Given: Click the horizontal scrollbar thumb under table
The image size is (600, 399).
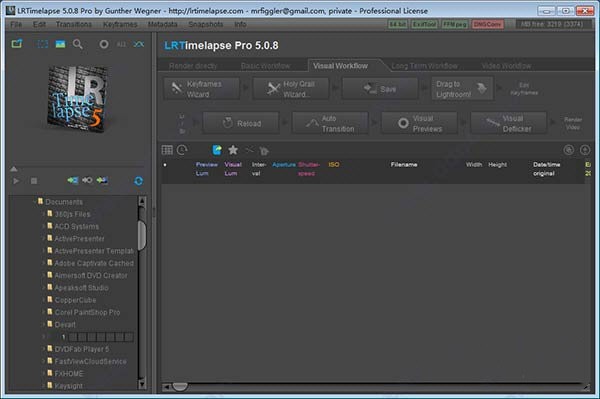Looking at the screenshot, I should pos(180,387).
